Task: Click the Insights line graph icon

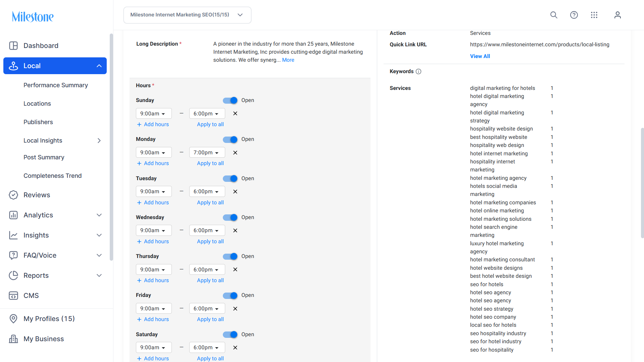Action: click(x=13, y=235)
